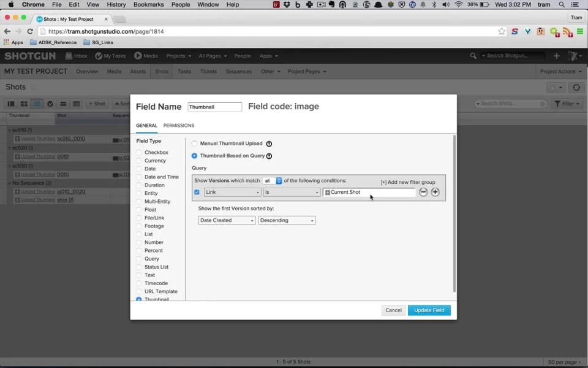Open shot sc010_0010 link
The width and height of the screenshot is (588, 368).
pos(71,139)
